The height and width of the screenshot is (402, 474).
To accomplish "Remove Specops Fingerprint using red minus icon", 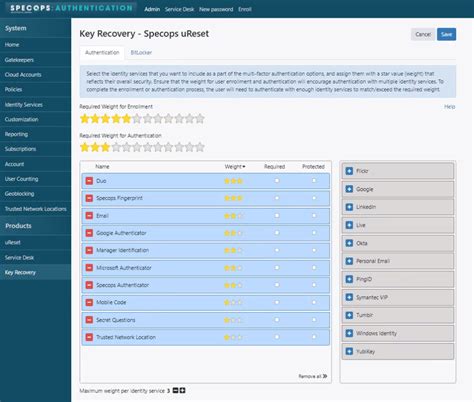I will pyautogui.click(x=89, y=198).
